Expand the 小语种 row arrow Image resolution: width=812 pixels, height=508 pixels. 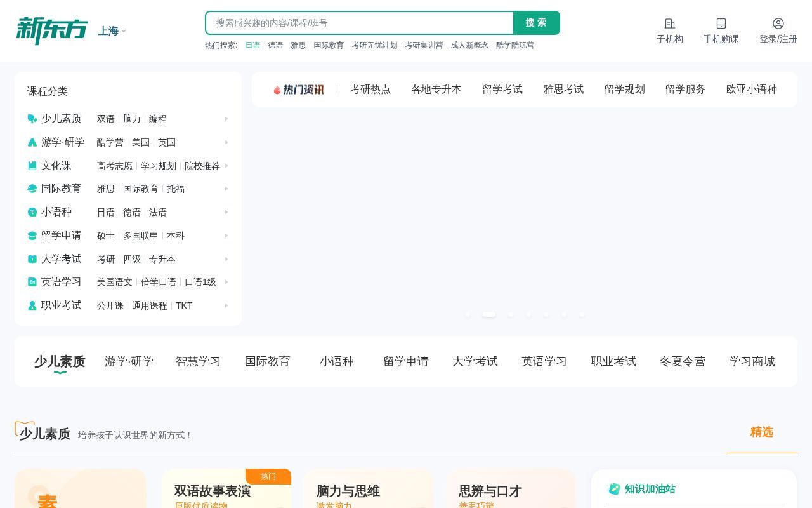pos(226,212)
